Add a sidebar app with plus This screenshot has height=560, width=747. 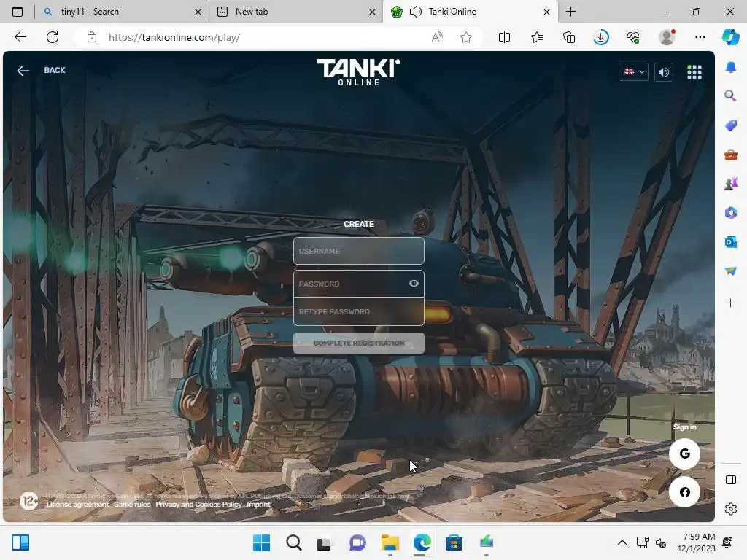730,303
